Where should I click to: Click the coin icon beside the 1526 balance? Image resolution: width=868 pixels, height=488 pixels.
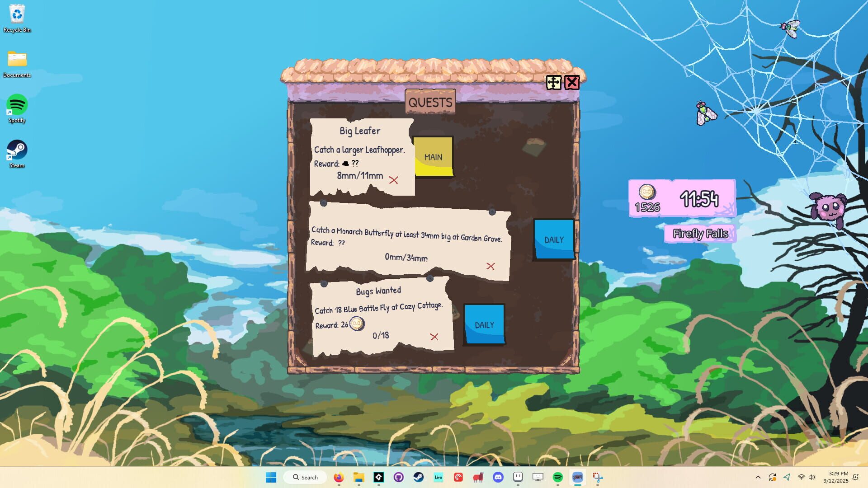point(648,193)
